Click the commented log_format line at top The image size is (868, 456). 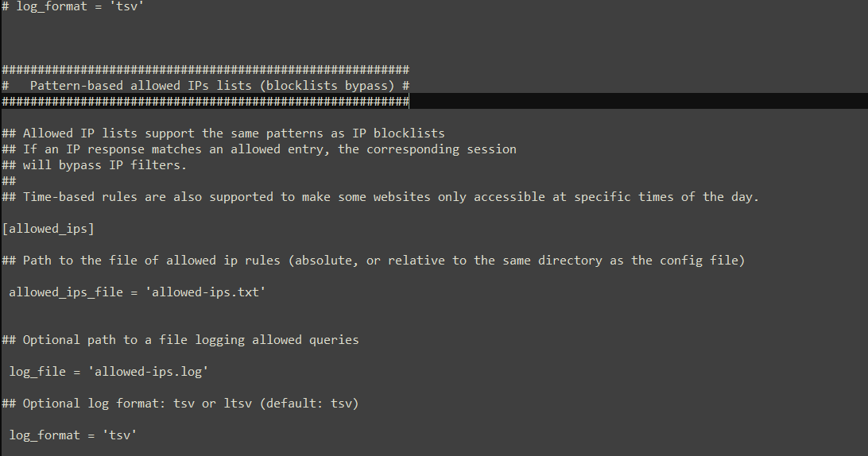[72, 6]
